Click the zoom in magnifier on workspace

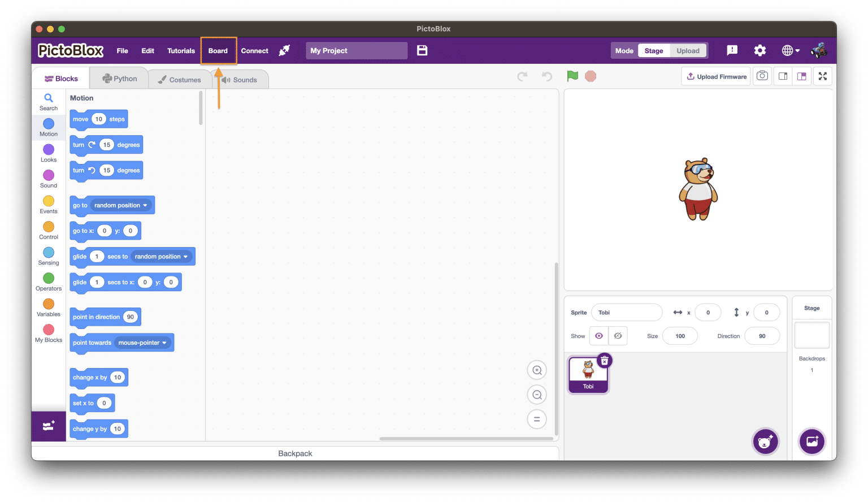pyautogui.click(x=537, y=370)
